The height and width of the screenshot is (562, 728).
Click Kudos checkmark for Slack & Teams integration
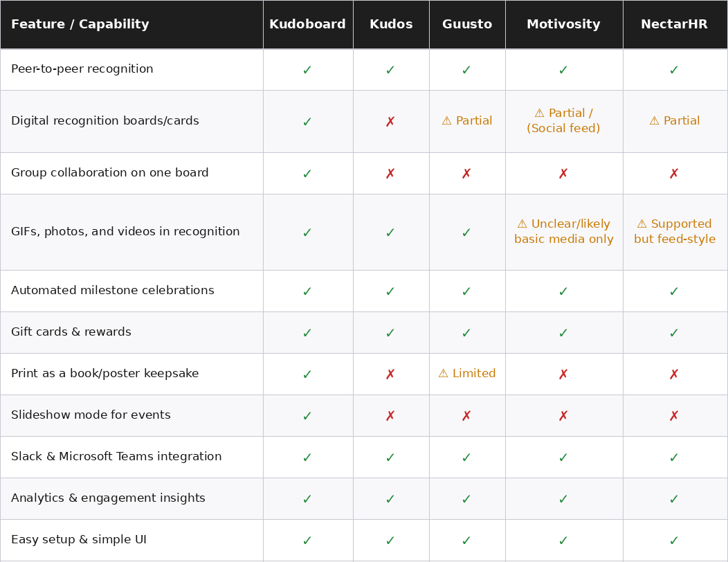(x=390, y=457)
